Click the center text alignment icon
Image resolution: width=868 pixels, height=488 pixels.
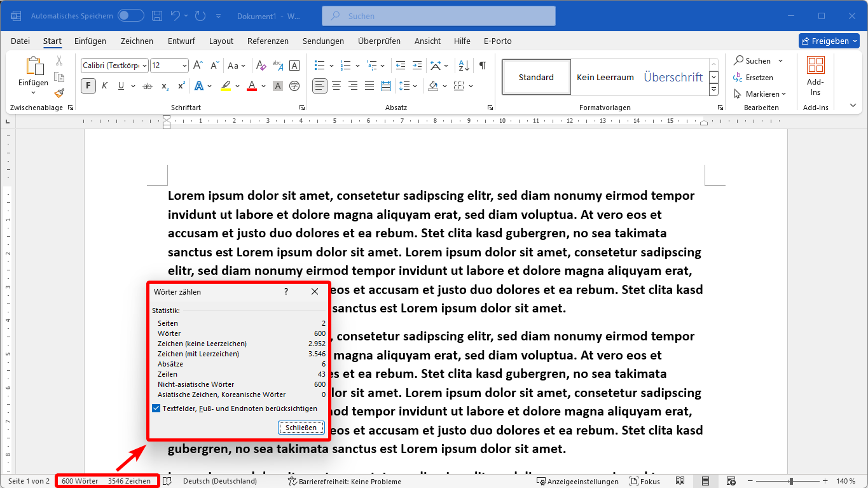click(336, 86)
